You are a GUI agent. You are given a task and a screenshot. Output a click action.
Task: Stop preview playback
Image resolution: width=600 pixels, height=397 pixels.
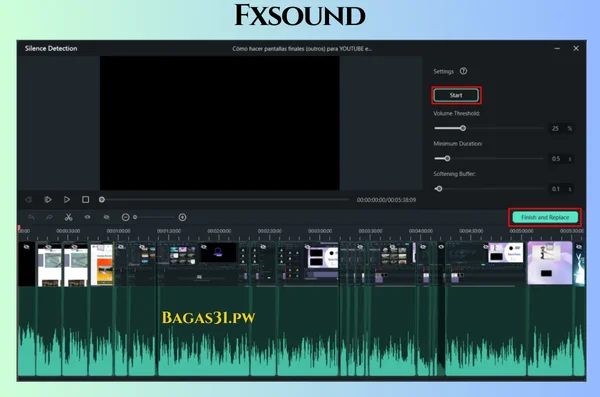pos(85,199)
